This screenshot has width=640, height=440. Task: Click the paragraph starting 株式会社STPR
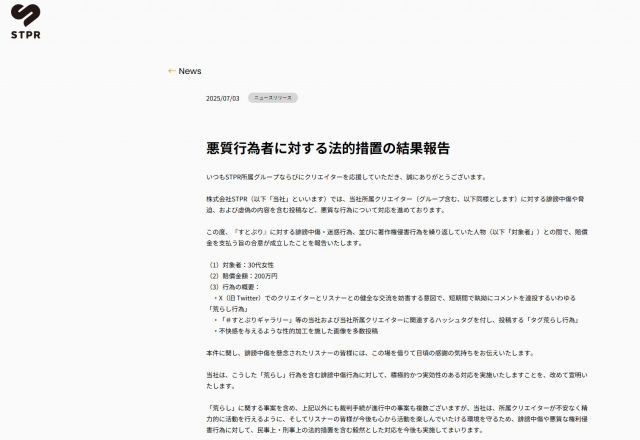pyautogui.click(x=397, y=204)
